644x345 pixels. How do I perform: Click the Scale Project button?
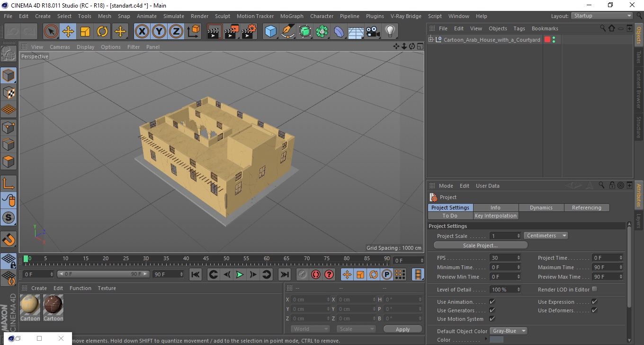click(481, 245)
